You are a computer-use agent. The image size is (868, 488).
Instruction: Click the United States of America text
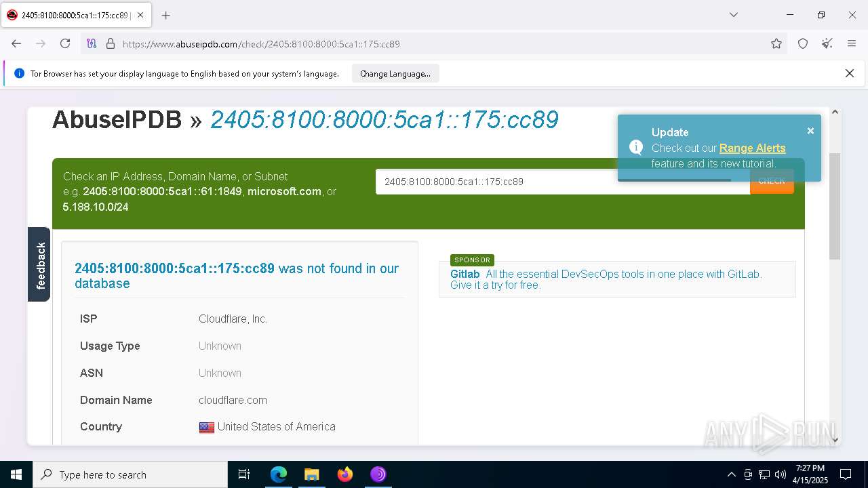tap(277, 426)
